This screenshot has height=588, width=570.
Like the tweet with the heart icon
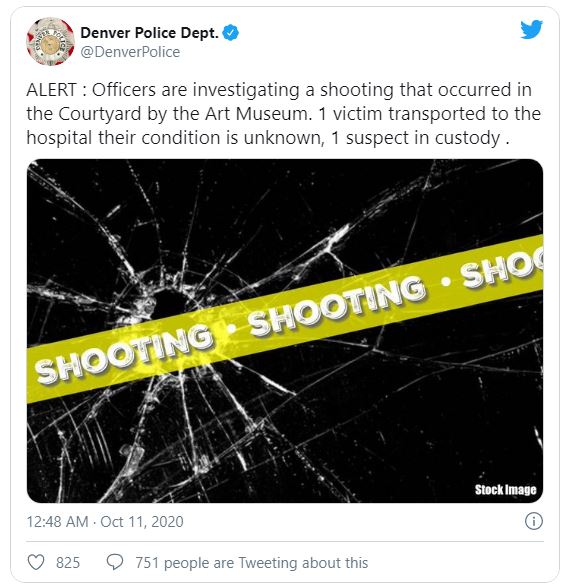pos(36,562)
